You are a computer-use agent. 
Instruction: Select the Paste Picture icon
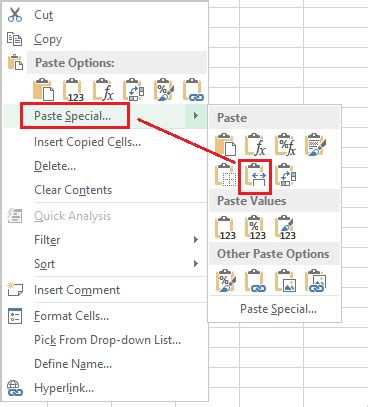[286, 281]
